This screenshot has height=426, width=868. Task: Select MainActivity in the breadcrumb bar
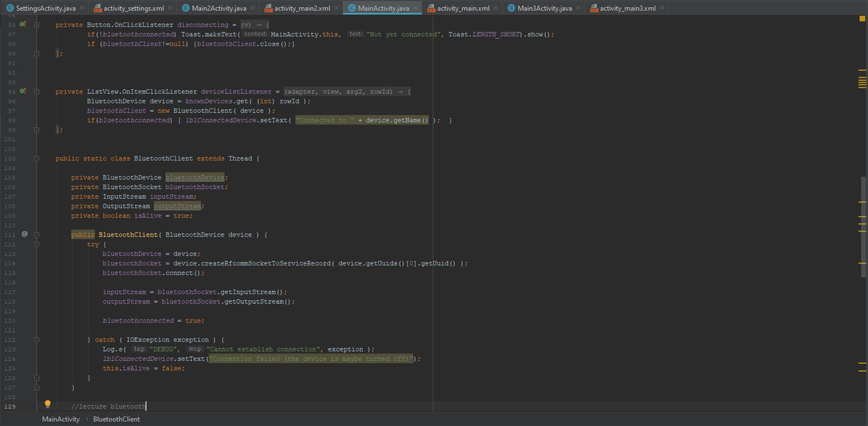point(61,419)
